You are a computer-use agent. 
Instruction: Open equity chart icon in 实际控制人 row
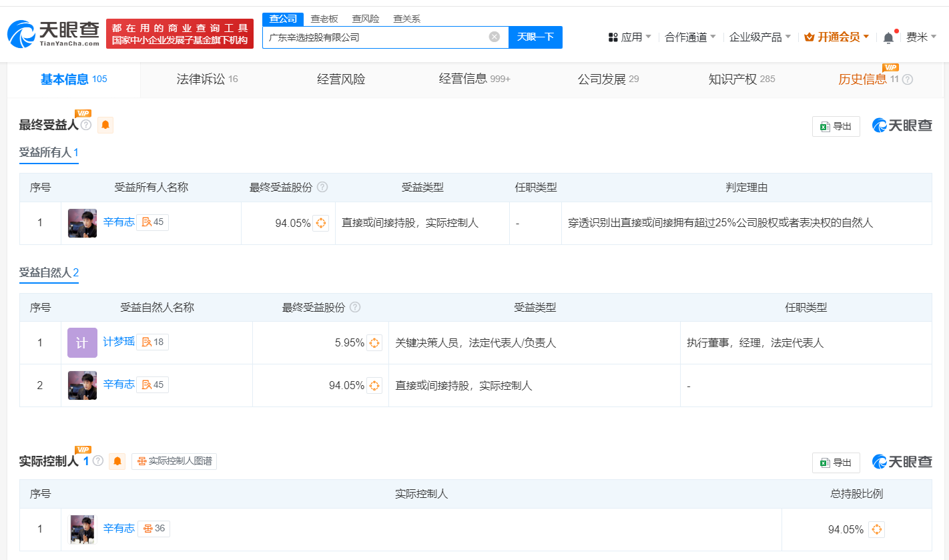tap(877, 529)
